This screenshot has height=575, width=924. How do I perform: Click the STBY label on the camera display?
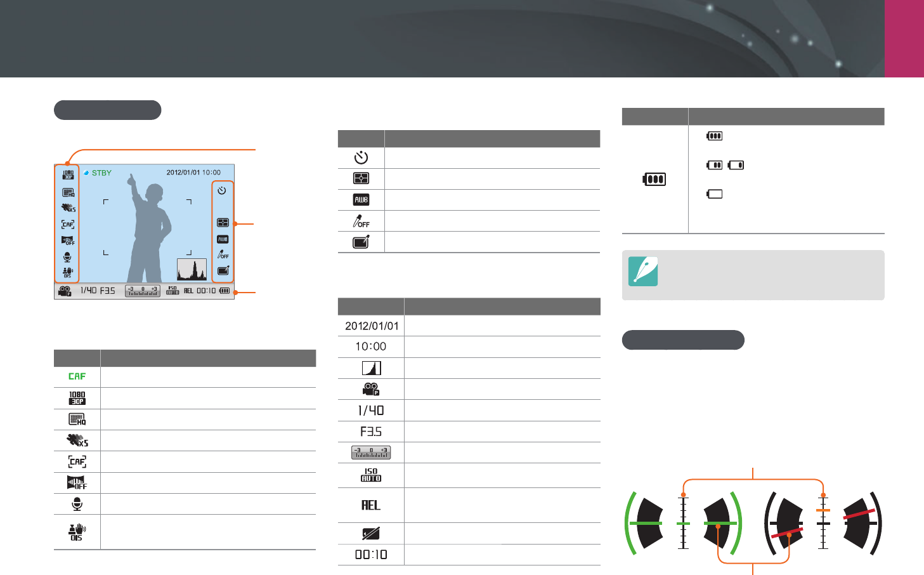[101, 173]
